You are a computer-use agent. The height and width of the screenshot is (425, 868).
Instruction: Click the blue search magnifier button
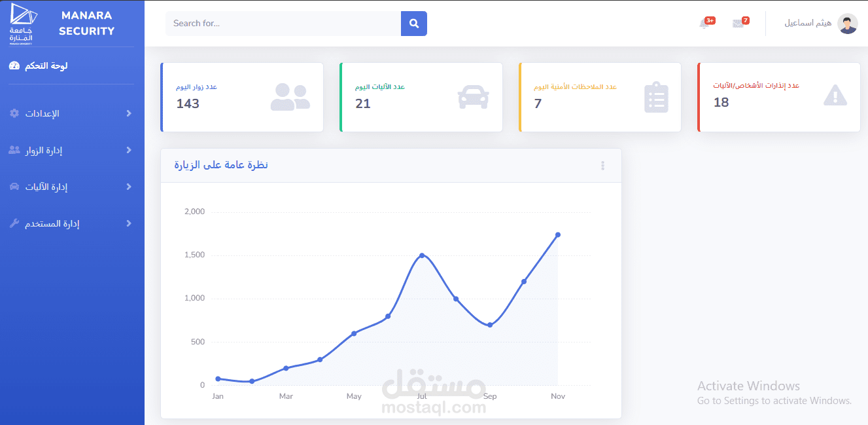[413, 24]
